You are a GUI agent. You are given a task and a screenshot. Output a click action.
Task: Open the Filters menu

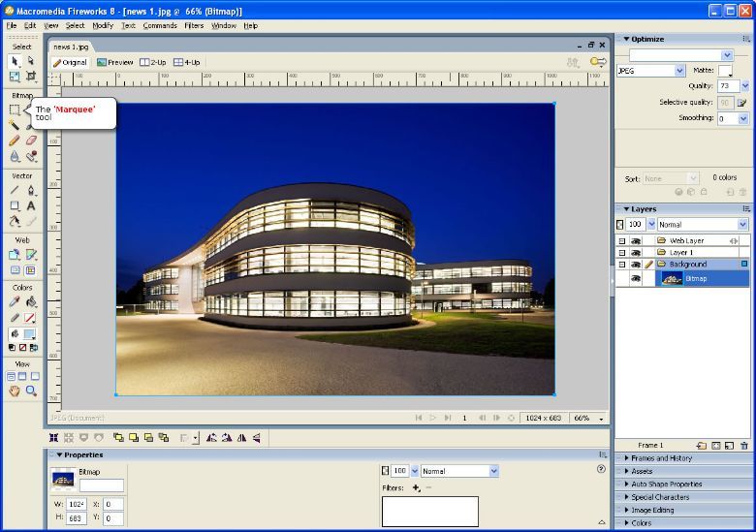(194, 25)
